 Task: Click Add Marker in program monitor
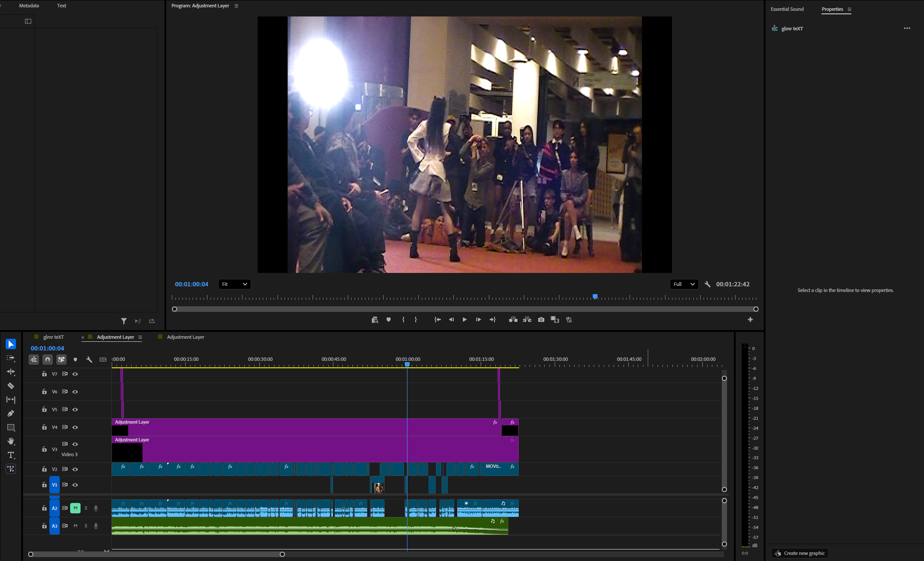point(388,320)
